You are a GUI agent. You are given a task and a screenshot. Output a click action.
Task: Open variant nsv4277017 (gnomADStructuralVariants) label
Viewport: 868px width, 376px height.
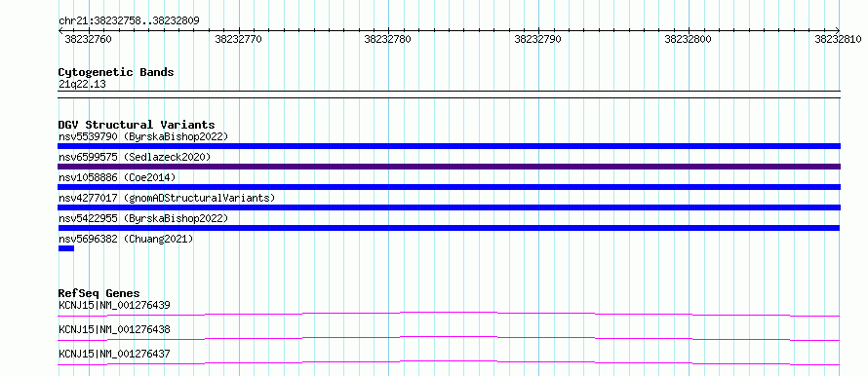(x=167, y=198)
